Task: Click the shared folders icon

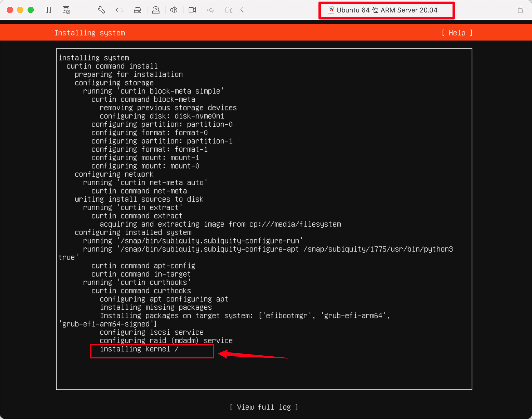Action: click(x=229, y=10)
